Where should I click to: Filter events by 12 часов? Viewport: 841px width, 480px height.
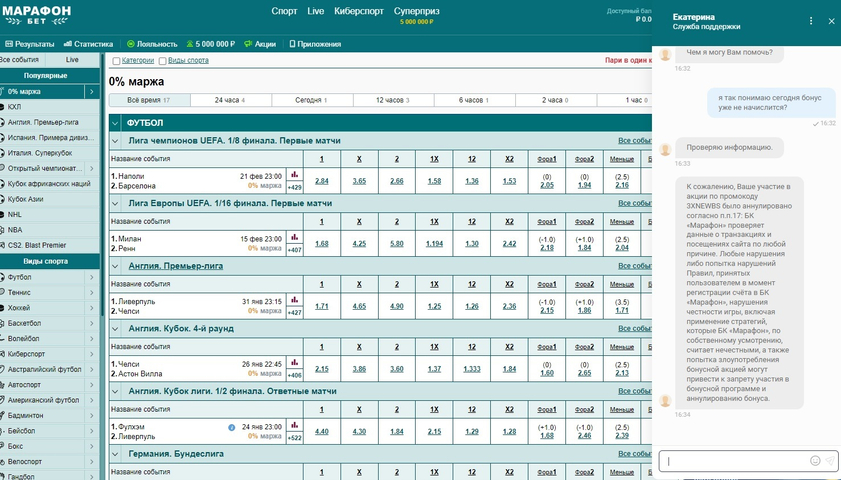[393, 100]
